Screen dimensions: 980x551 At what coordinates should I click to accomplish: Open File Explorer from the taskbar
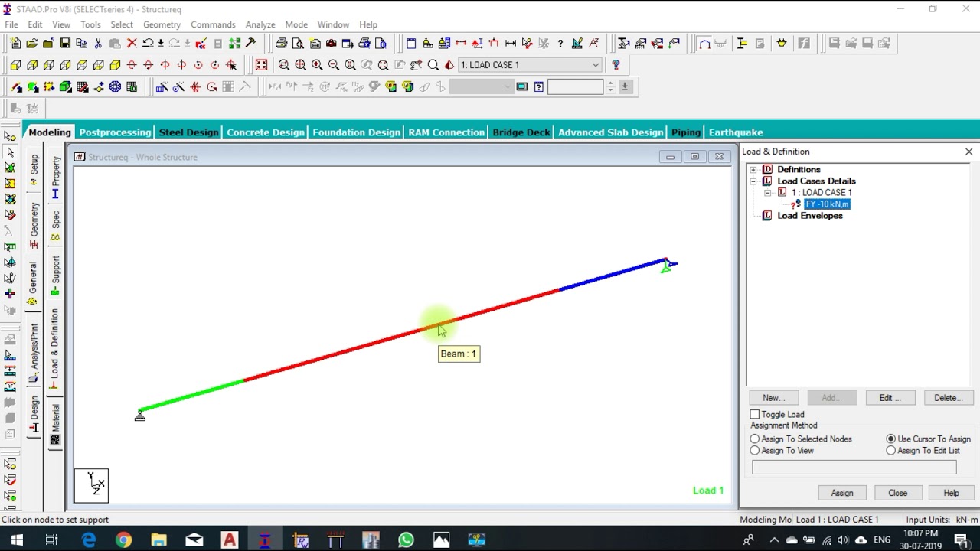[158, 540]
